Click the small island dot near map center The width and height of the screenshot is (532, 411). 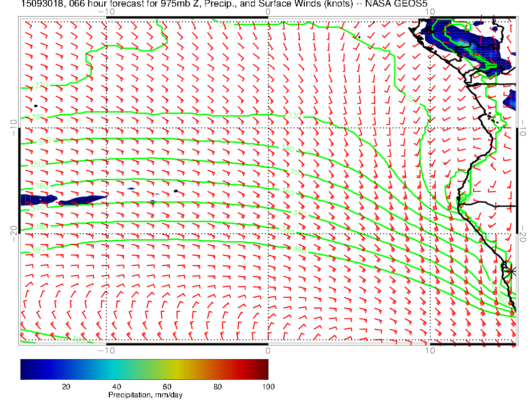[175, 191]
